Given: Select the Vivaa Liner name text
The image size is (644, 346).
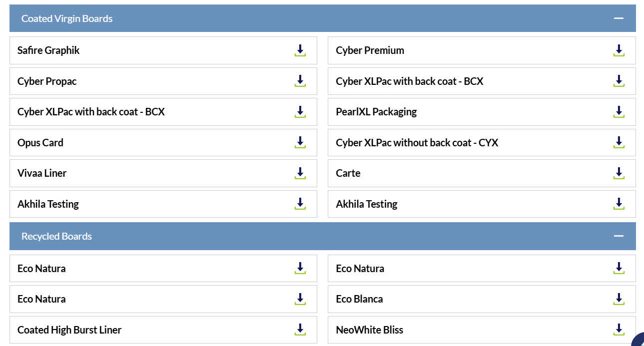Looking at the screenshot, I should (x=42, y=173).
